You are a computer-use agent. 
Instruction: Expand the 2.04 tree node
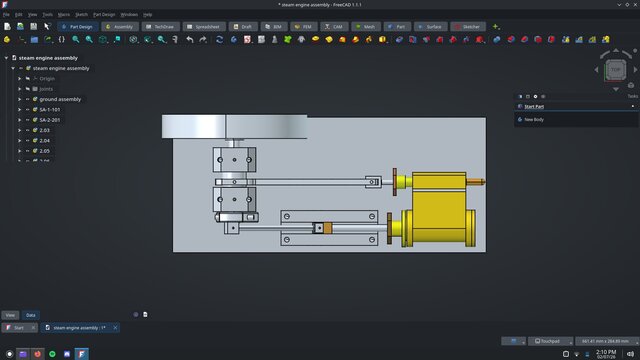pos(19,140)
